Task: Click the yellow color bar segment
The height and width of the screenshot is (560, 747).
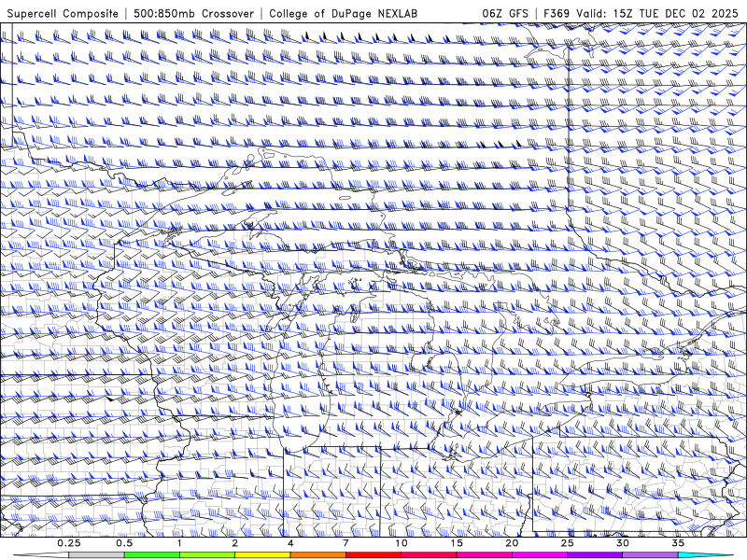Action: (x=262, y=555)
